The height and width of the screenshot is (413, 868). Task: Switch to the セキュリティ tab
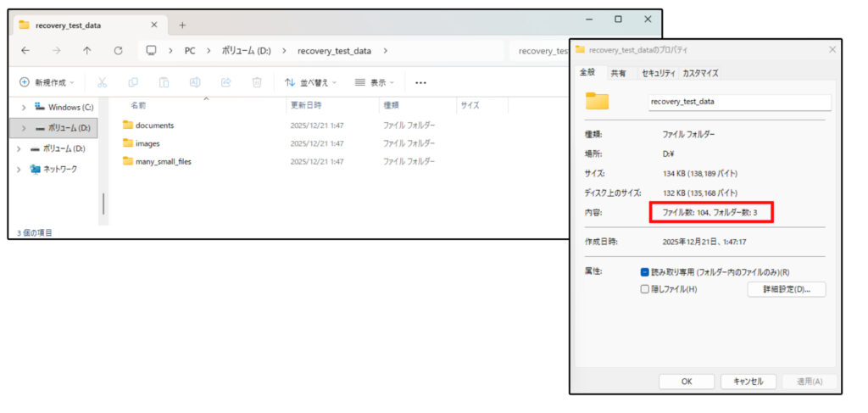coord(658,74)
